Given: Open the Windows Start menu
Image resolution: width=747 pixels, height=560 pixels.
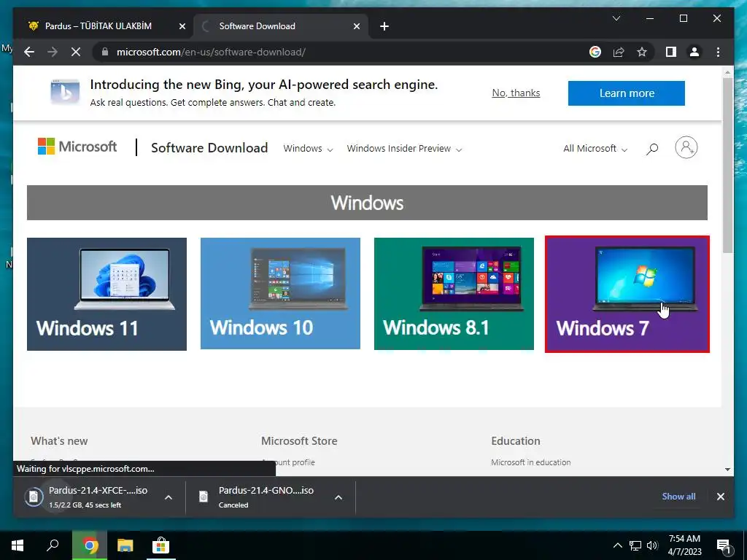Looking at the screenshot, I should tap(18, 545).
